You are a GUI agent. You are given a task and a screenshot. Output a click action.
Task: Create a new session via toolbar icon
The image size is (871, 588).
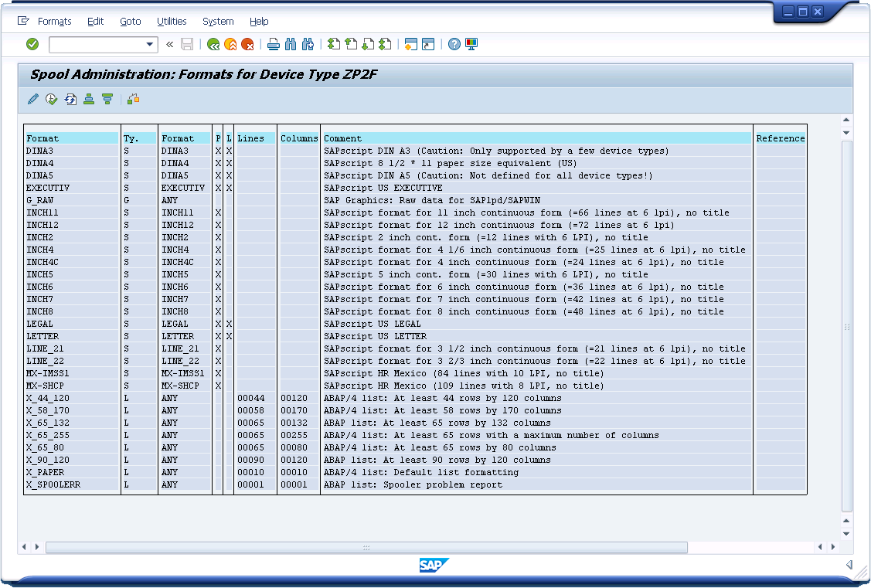410,45
